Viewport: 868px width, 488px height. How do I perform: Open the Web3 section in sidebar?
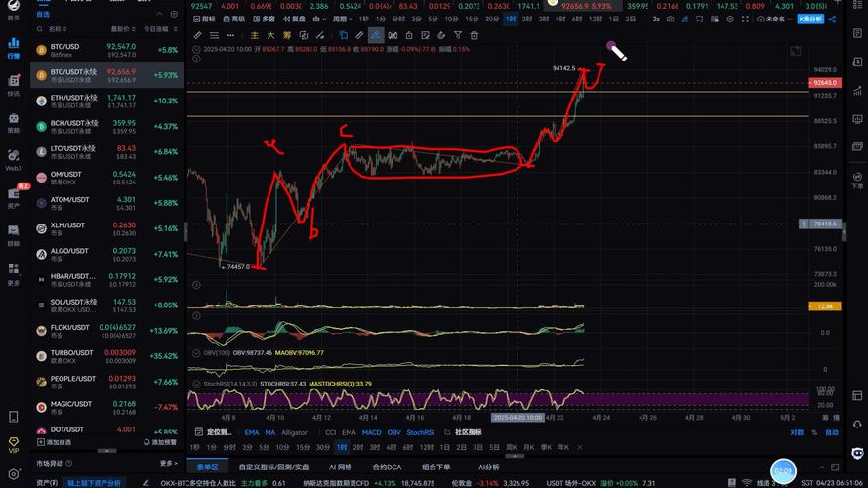pos(14,159)
